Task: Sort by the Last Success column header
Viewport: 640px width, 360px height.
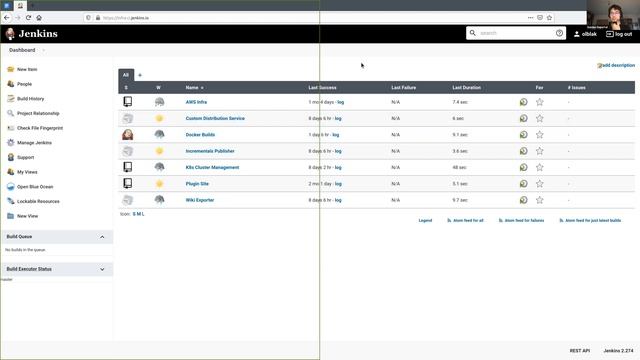Action: coord(322,88)
